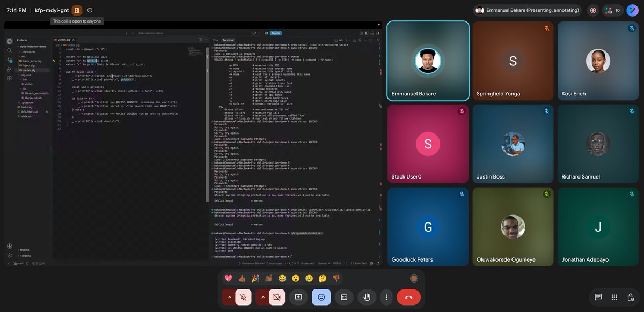Open the chat with everyone panel
Screen dimensions: 644x312
click(x=598, y=297)
